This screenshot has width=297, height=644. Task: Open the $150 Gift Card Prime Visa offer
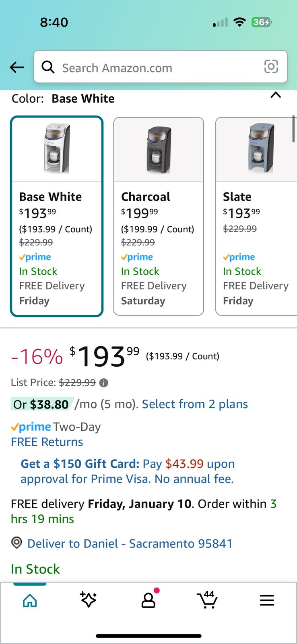click(x=127, y=471)
